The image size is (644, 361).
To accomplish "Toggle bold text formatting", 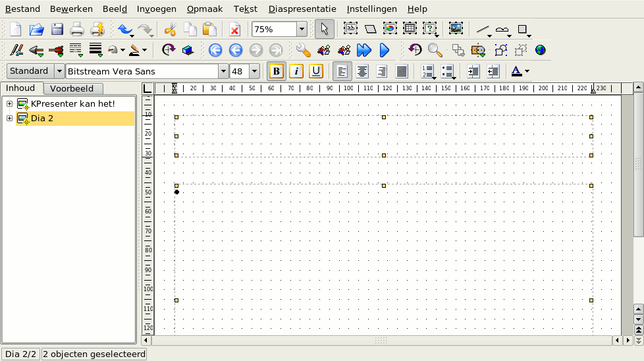I will (x=277, y=71).
